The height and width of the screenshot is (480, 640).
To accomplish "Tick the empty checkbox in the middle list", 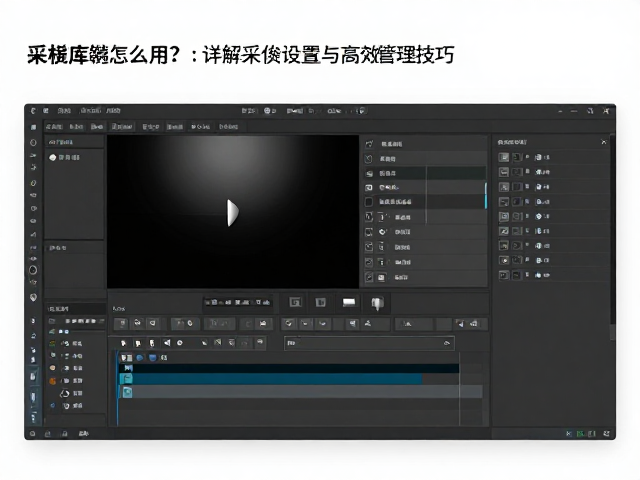I will pyautogui.click(x=369, y=202).
